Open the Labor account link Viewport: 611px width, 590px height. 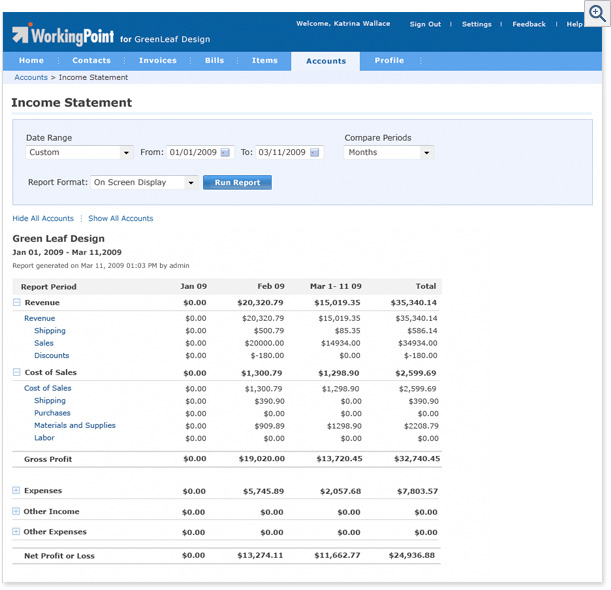tap(44, 438)
